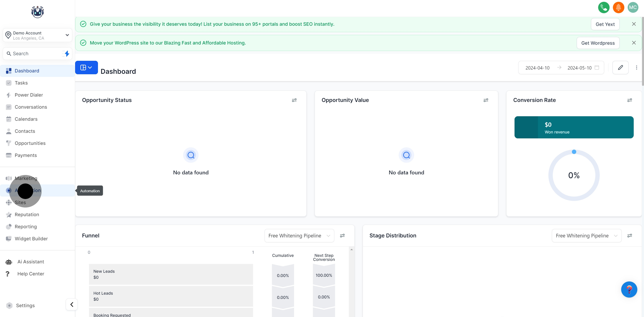Expand the Demo Account location switcher
644x317 pixels.
tap(38, 35)
